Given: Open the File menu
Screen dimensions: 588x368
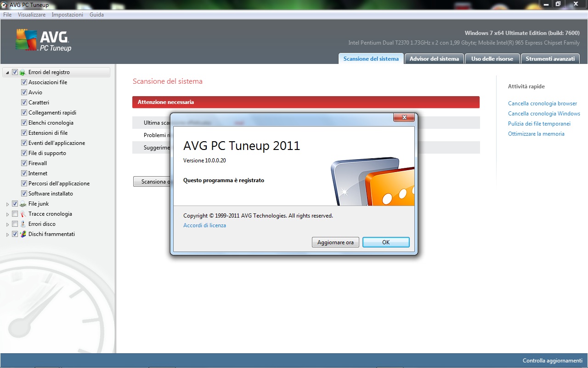Looking at the screenshot, I should [7, 15].
